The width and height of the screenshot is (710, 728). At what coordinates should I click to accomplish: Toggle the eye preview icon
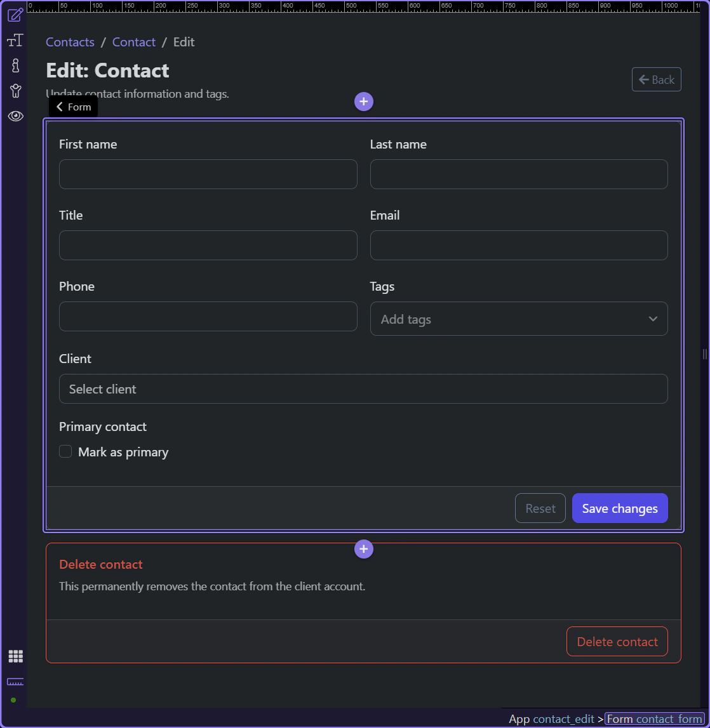pos(15,116)
